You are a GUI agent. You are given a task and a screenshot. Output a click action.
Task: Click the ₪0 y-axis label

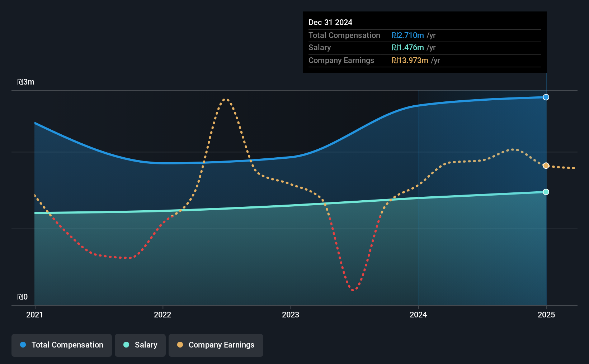22,297
